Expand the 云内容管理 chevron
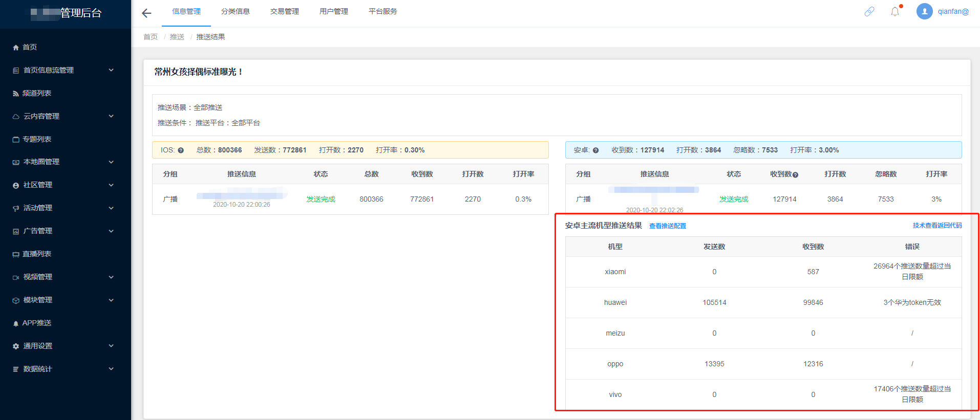This screenshot has width=980, height=420. point(111,116)
